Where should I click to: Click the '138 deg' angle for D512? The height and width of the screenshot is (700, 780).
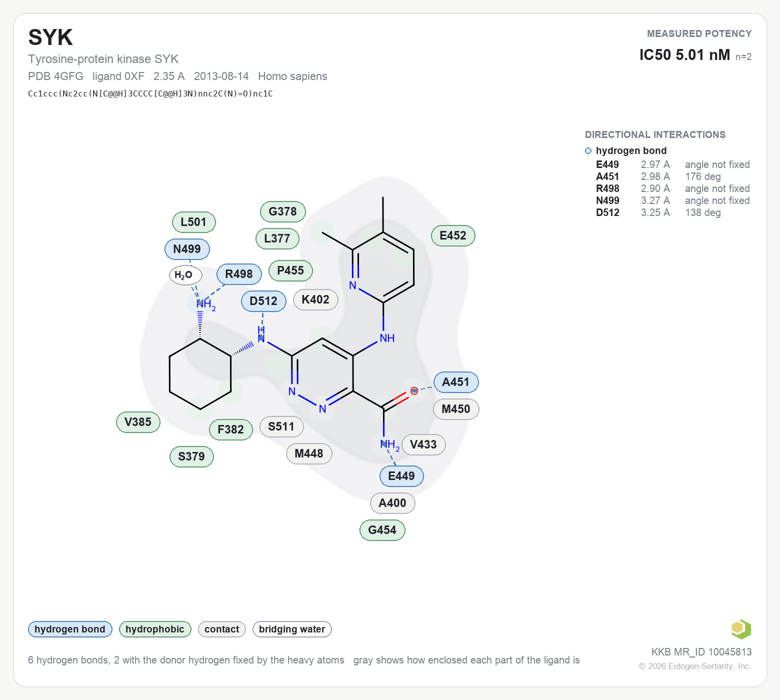point(703,212)
